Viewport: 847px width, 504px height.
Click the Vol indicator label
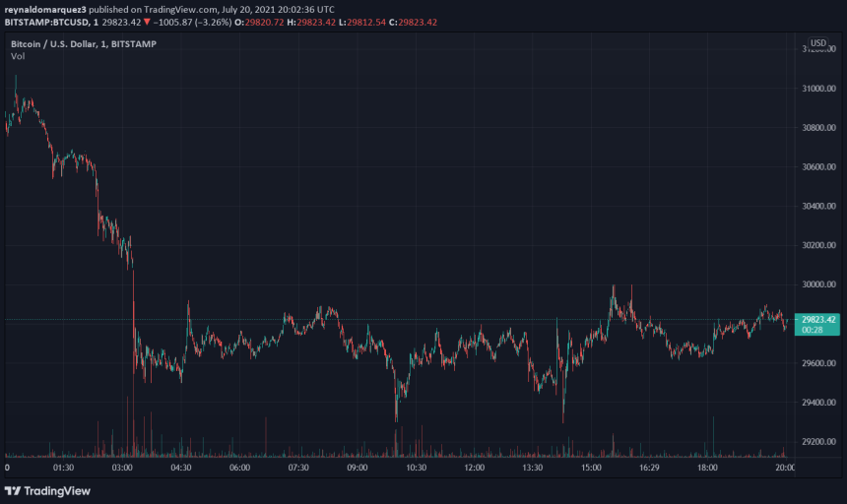[18, 56]
